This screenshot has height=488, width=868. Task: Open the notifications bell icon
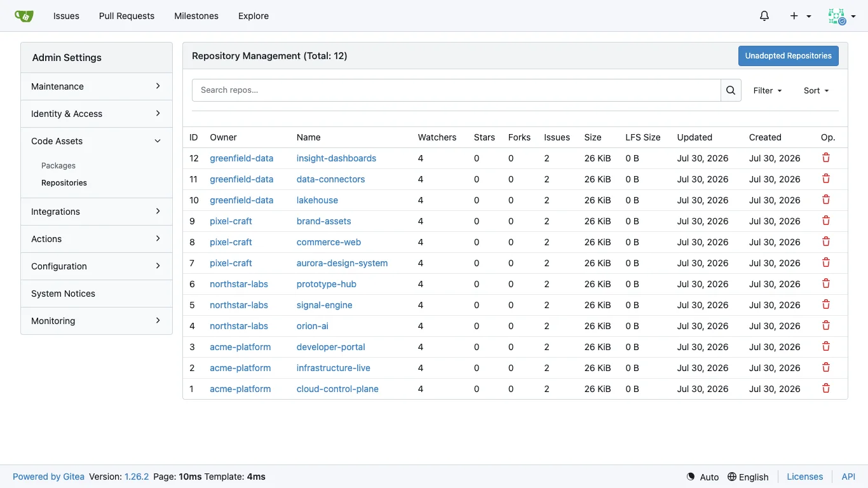[764, 16]
